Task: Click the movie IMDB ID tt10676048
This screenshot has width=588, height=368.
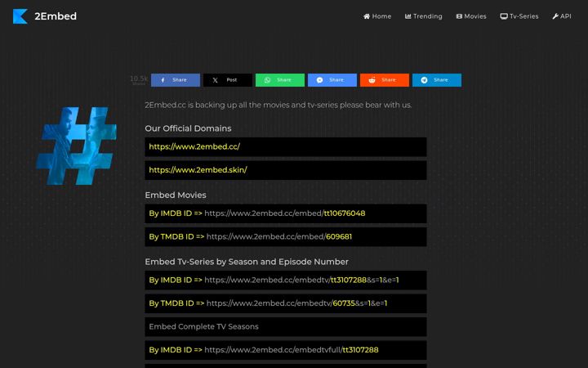Action: point(345,213)
